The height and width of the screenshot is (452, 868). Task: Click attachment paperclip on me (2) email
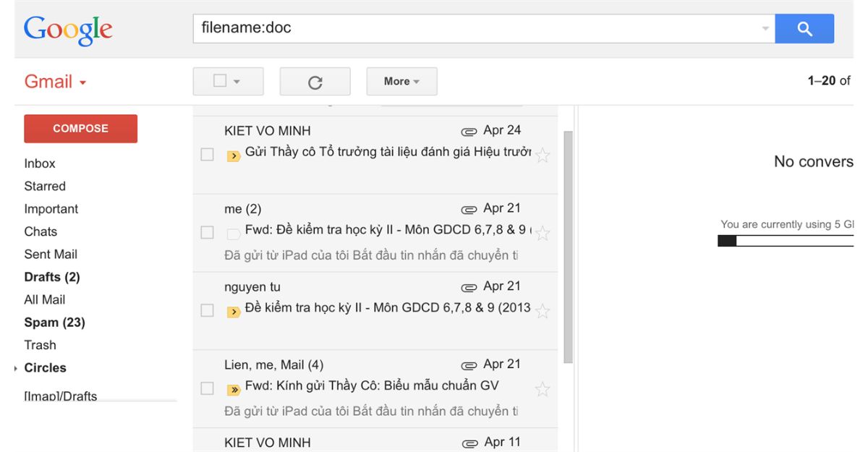[x=469, y=210]
